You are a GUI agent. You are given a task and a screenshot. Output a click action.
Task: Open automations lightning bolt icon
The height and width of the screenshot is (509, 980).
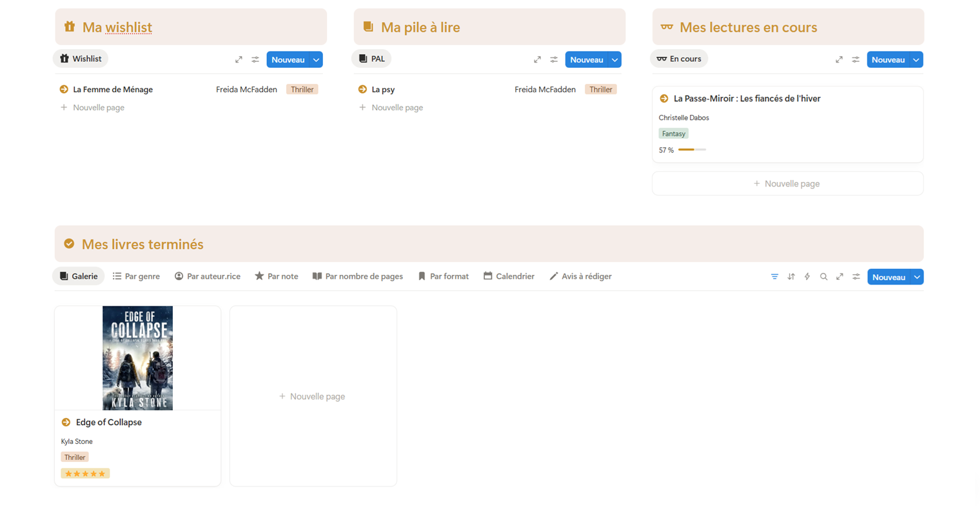click(x=807, y=277)
